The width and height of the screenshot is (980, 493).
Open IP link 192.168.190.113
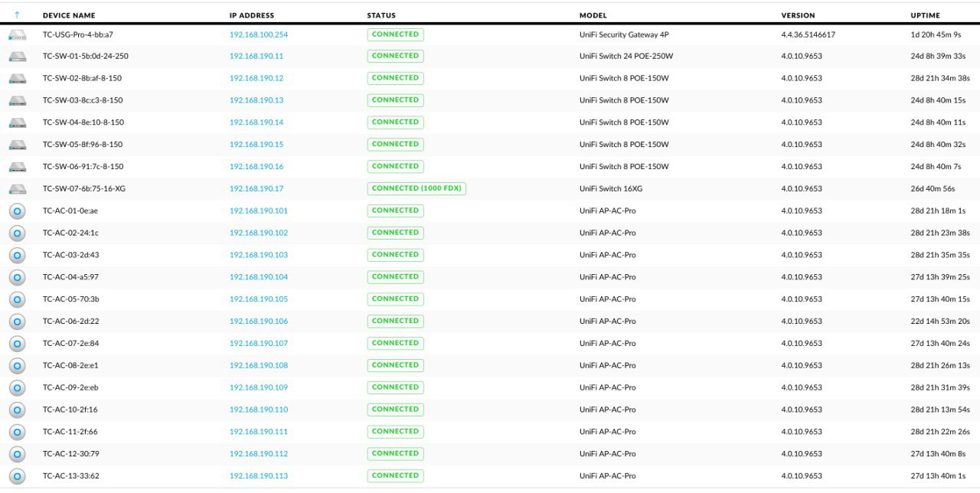[x=259, y=476]
